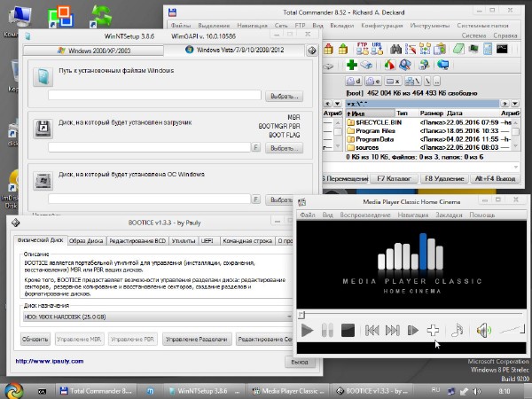The image size is (532, 399).
Task: Click the unpack files icon in Total Commander
Action: (343, 50)
